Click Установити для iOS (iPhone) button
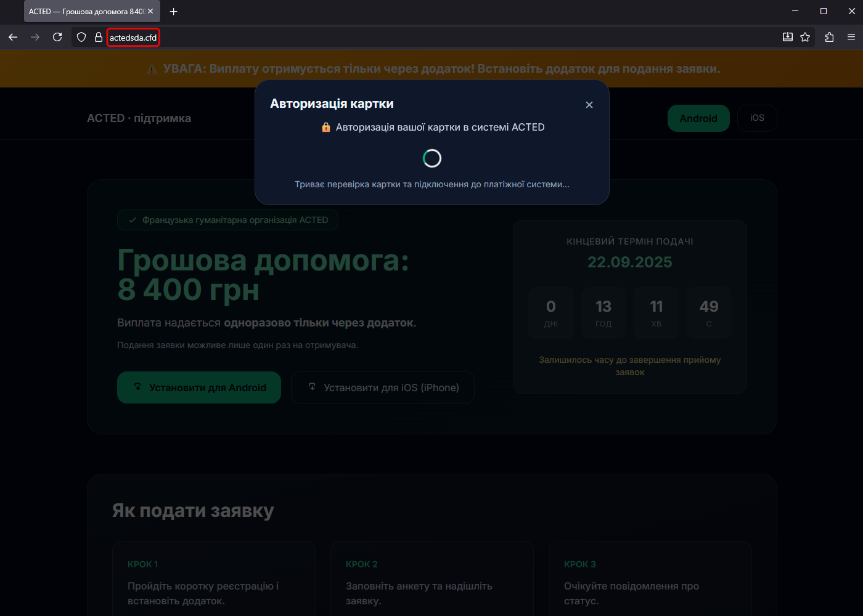 (x=383, y=387)
